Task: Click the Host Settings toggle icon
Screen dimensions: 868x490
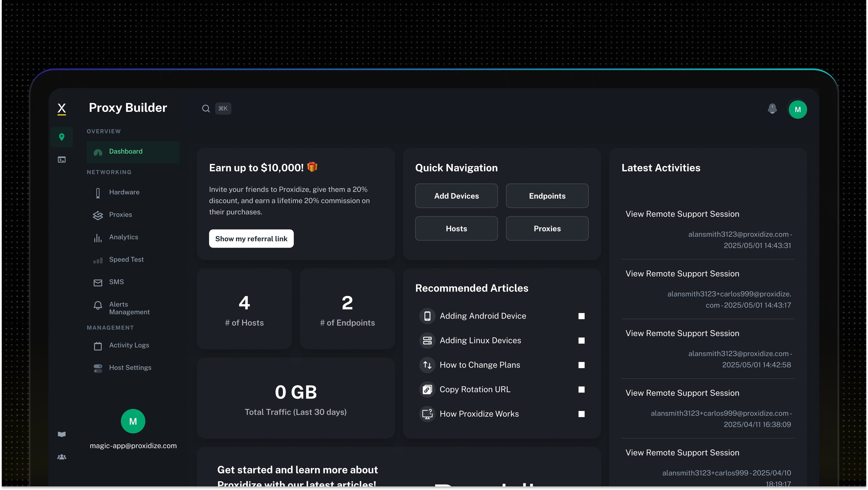Action: click(98, 368)
